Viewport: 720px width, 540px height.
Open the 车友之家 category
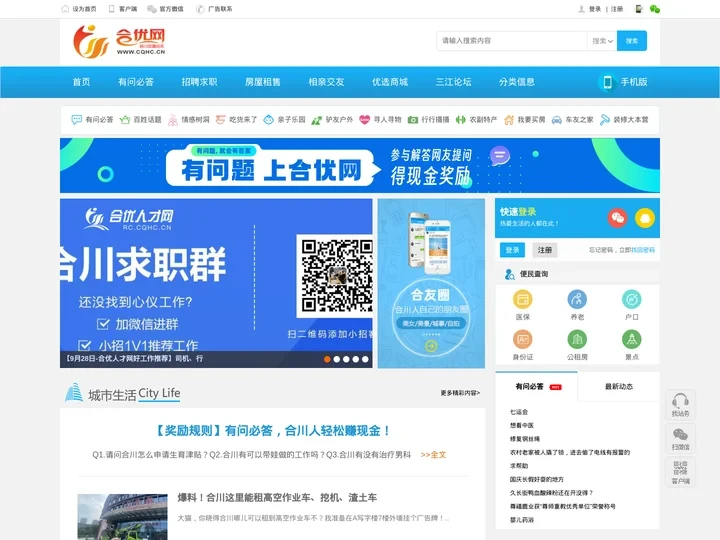point(572,120)
